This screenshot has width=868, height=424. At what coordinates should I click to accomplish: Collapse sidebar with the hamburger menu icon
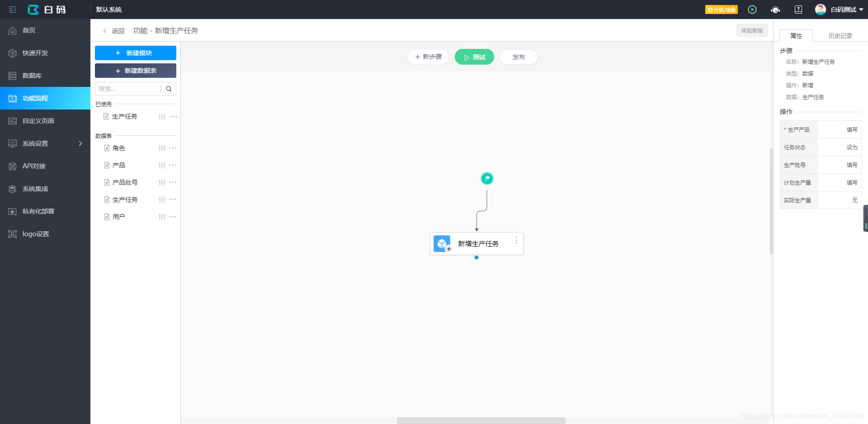click(13, 10)
